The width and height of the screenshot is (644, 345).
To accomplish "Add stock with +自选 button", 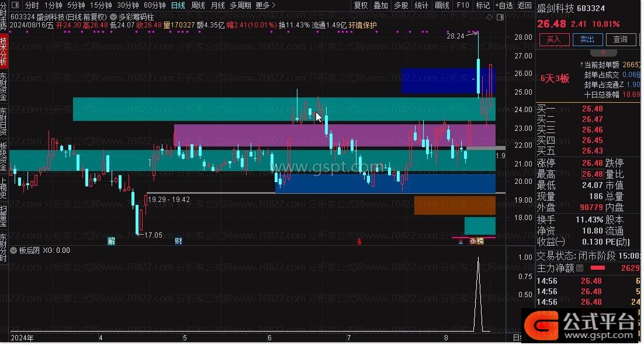I will (x=504, y=5).
